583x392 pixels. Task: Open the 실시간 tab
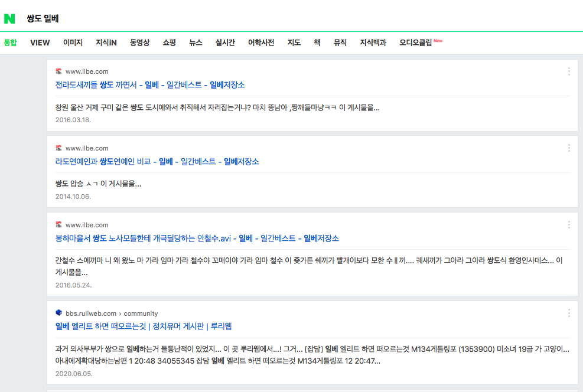(225, 43)
